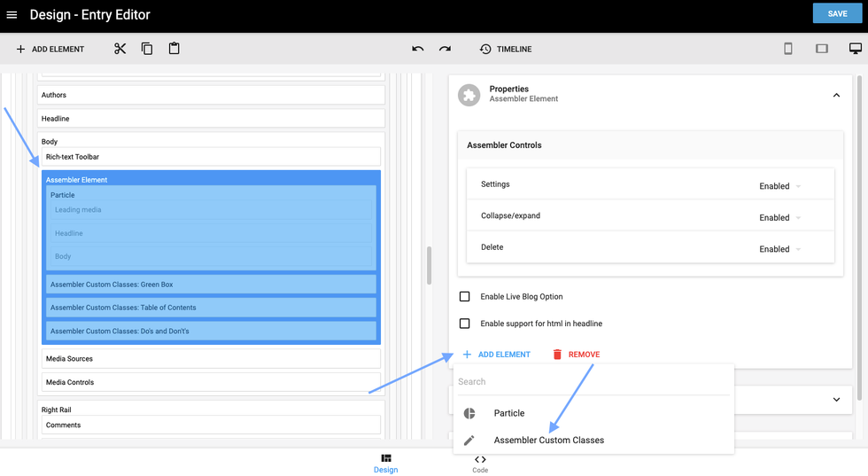Switch to the Code tab

click(x=480, y=464)
